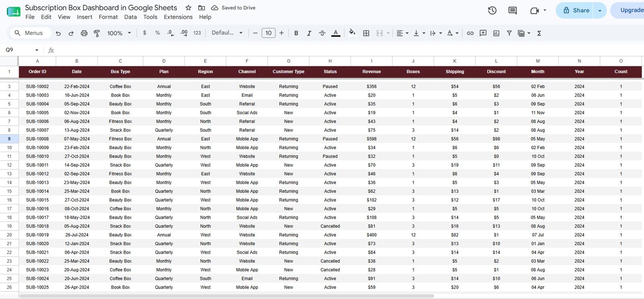The image size is (644, 299).
Task: Open the Format menu
Action: click(x=108, y=17)
